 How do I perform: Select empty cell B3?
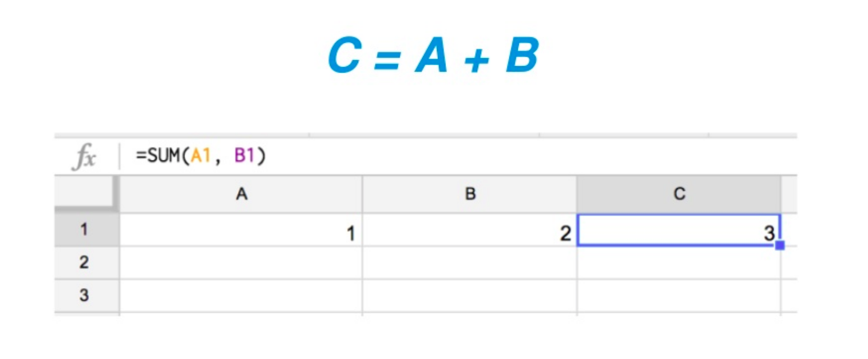click(x=470, y=295)
